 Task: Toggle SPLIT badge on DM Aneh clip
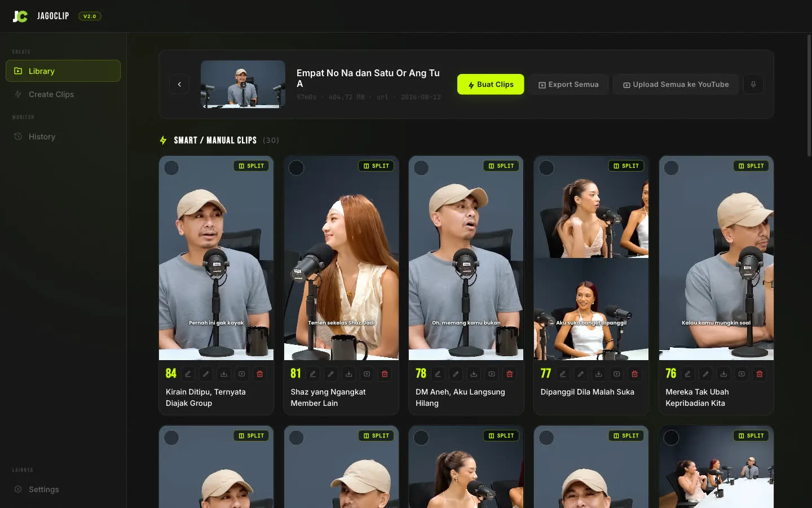[501, 166]
